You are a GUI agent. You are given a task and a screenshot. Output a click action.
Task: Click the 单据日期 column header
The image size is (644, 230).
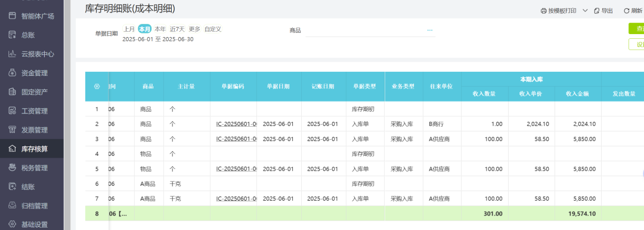[278, 87]
